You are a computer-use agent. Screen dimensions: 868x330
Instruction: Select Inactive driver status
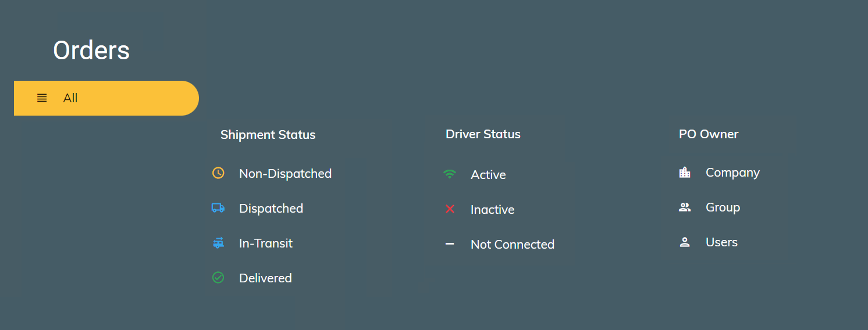pyautogui.click(x=492, y=209)
